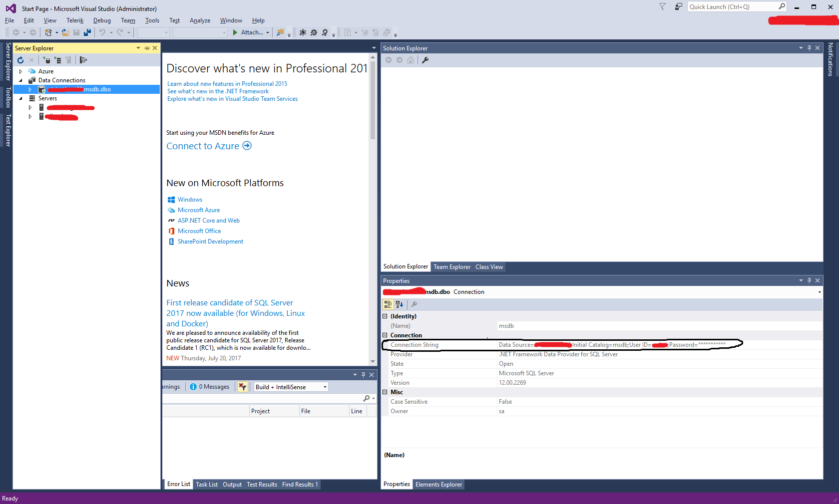Click the Connect to Database icon

click(46, 60)
